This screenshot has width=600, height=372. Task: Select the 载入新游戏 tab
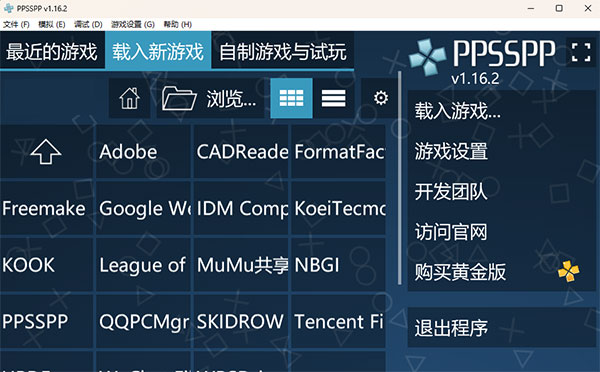pyautogui.click(x=158, y=52)
